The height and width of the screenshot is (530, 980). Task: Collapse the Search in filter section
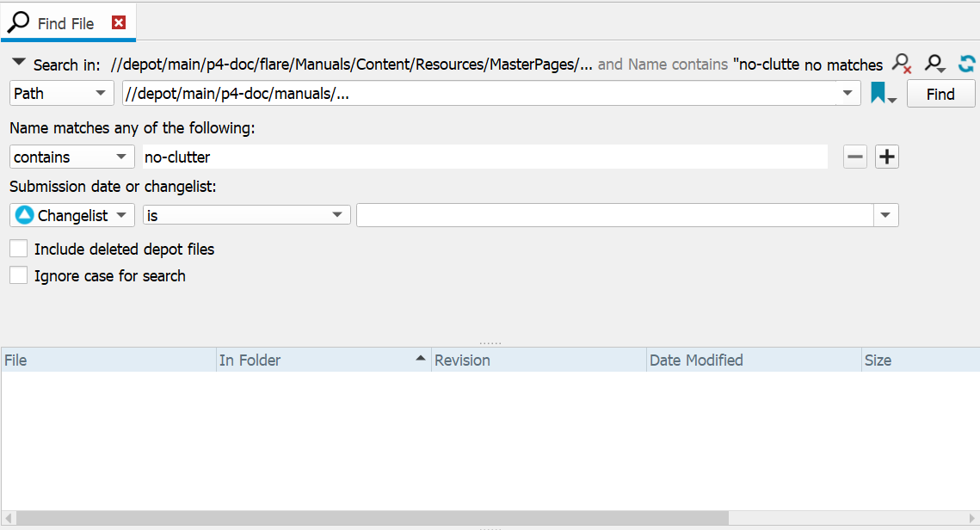[18, 63]
